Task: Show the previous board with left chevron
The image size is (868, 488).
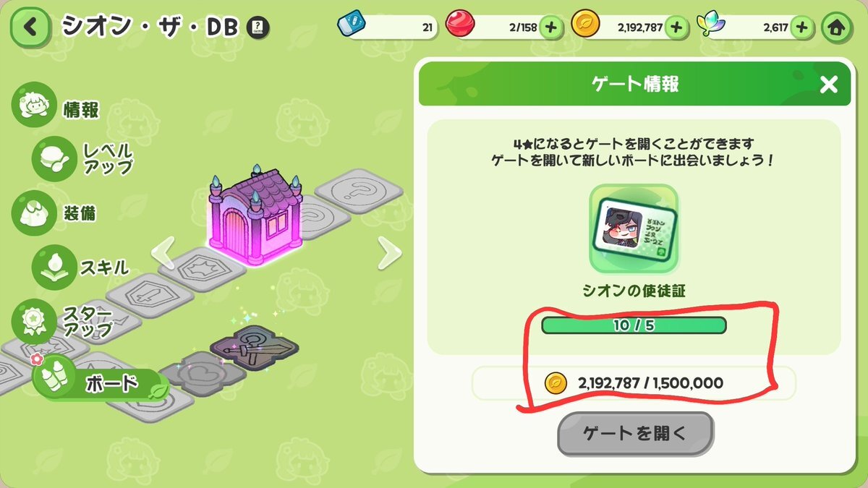Action: [x=163, y=254]
